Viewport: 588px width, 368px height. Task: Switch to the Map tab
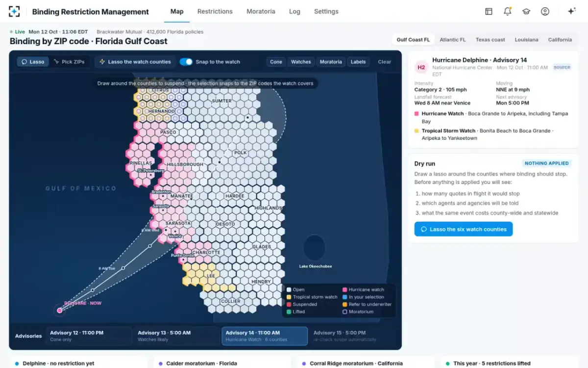177,11
